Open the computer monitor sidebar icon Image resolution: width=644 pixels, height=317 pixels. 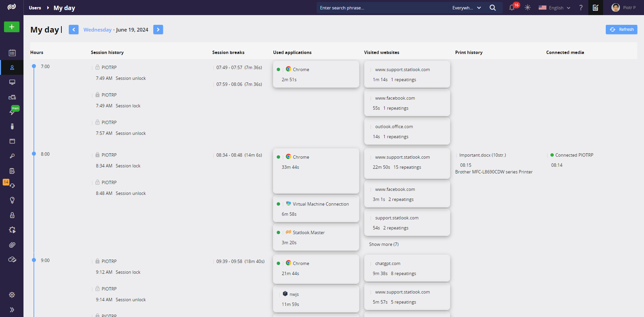[x=12, y=82]
